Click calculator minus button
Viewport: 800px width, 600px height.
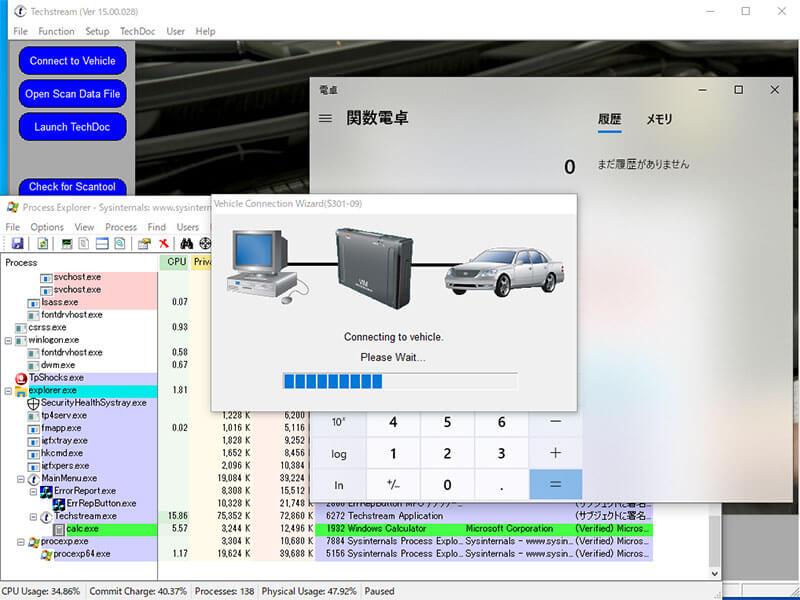(556, 422)
